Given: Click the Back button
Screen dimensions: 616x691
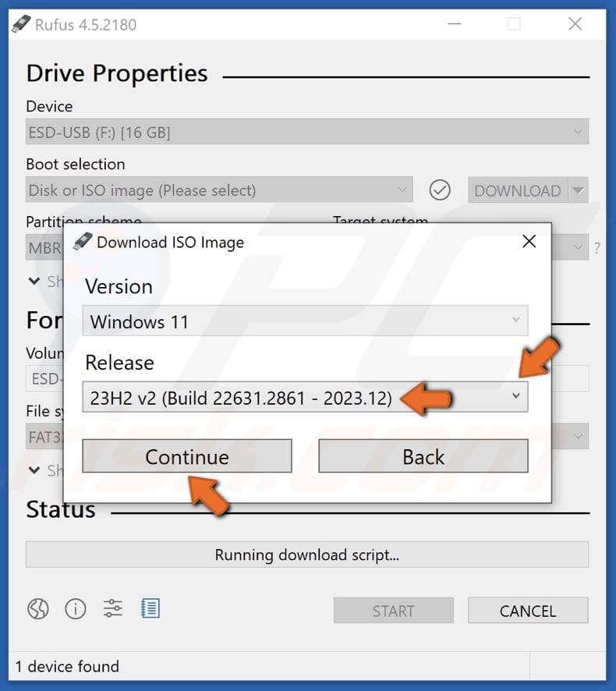Looking at the screenshot, I should point(423,456).
